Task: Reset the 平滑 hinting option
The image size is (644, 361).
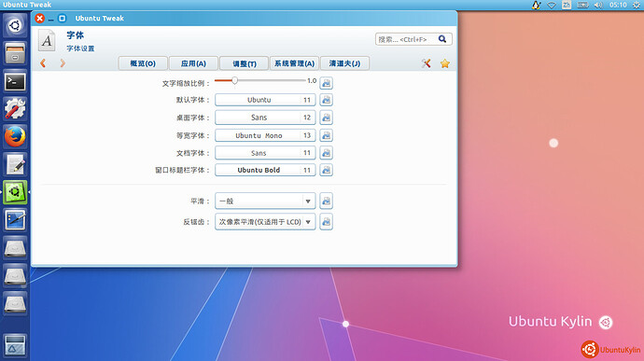Action: pos(326,201)
